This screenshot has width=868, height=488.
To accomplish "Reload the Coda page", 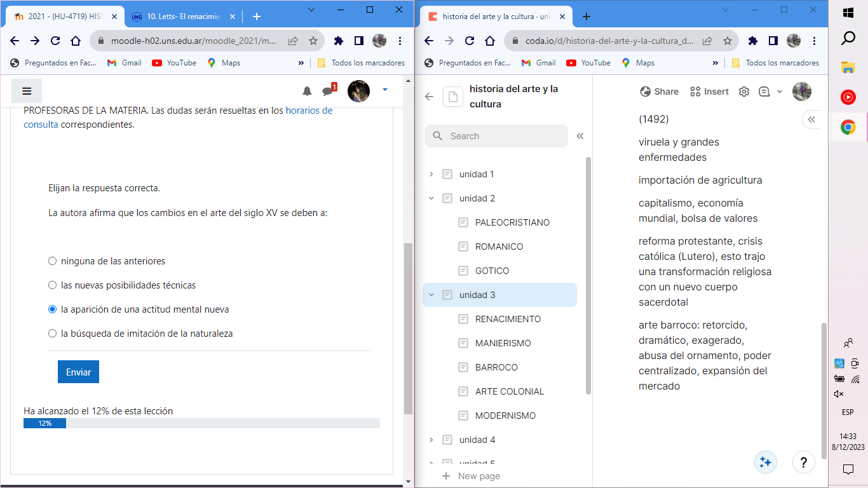I will point(470,41).
